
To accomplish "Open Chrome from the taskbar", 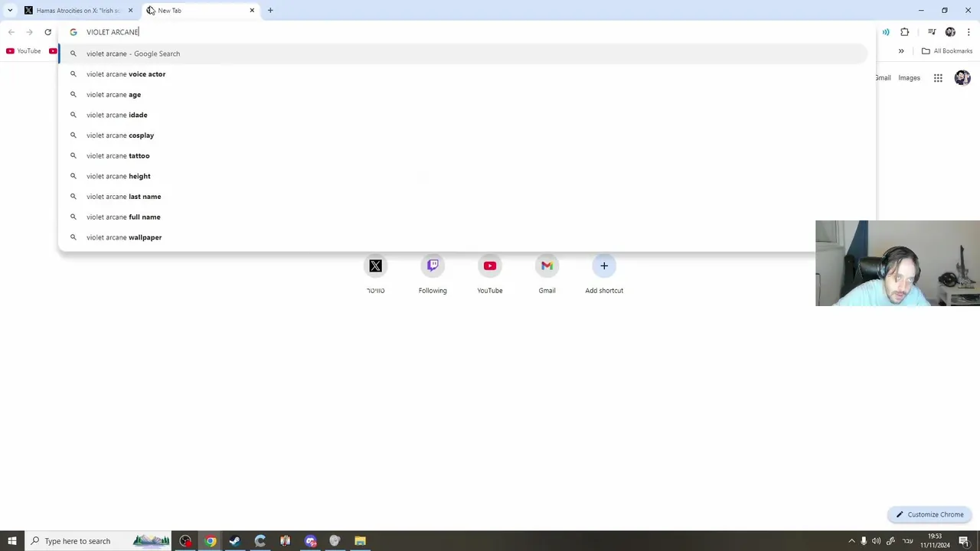I will [x=210, y=541].
